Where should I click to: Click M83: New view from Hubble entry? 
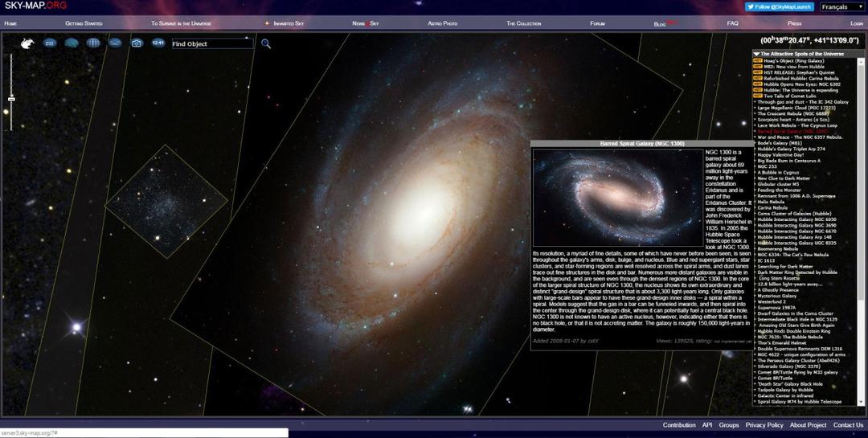pyautogui.click(x=794, y=67)
